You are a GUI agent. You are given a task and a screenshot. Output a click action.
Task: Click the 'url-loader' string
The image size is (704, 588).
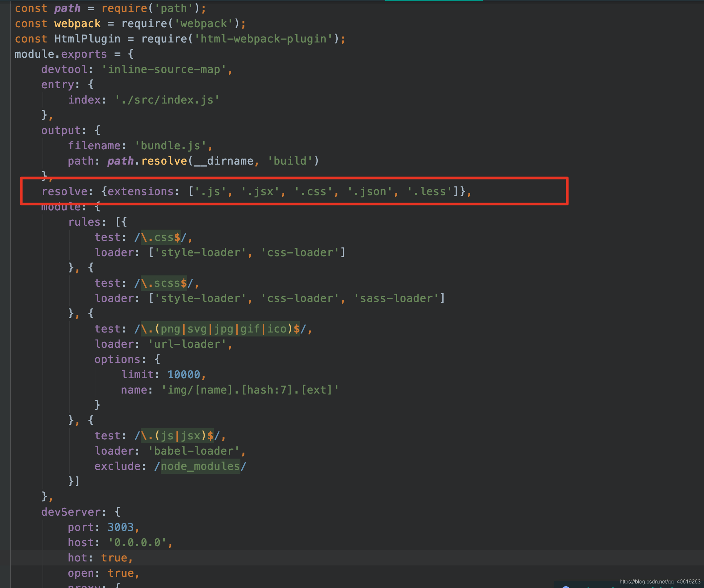[x=187, y=344]
